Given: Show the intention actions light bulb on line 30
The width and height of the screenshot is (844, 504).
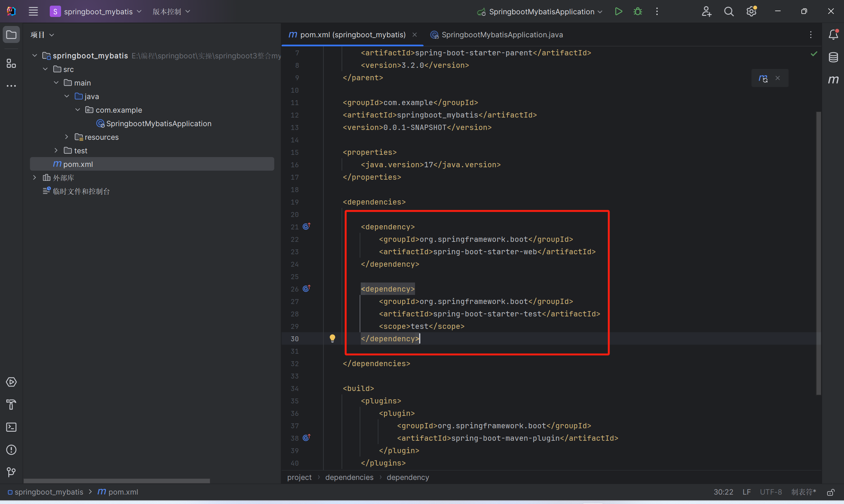Looking at the screenshot, I should [332, 338].
